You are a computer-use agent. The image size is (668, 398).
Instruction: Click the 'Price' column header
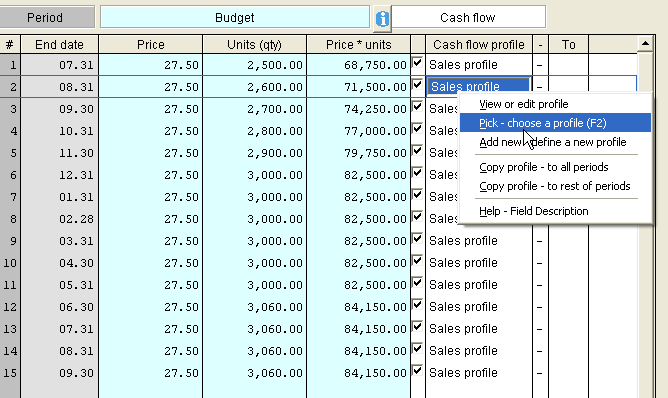150,45
